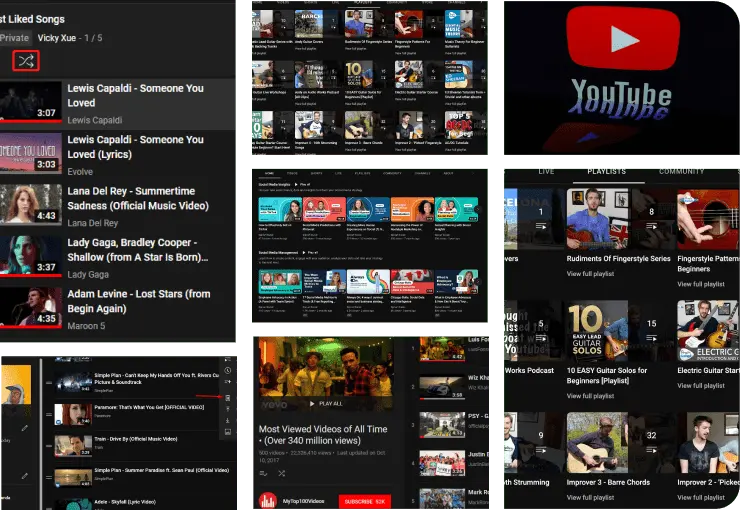This screenshot has width=740, height=510.
Task: Switch to the LIVE tab
Action: (x=546, y=171)
